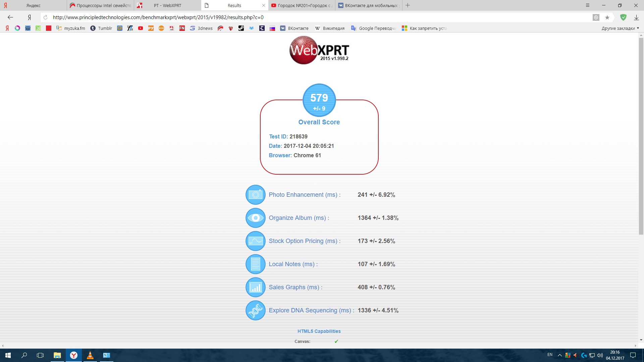
Task: Open the browser hamburger menu
Action: [x=587, y=5]
